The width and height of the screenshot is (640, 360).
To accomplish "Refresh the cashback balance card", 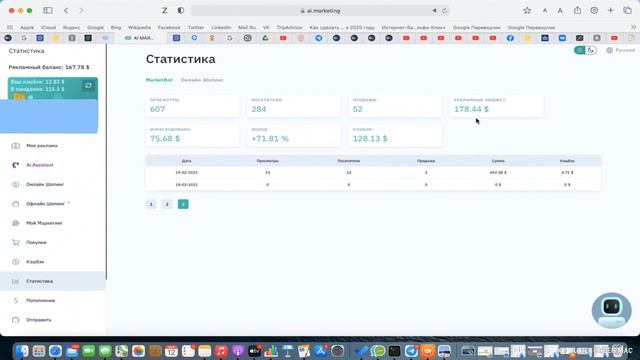I will click(x=88, y=85).
